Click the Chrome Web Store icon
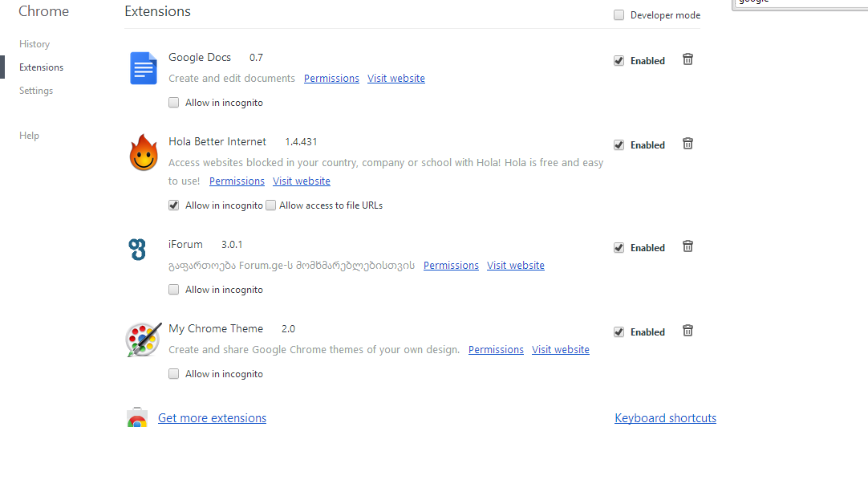Image resolution: width=868 pixels, height=484 pixels. (x=137, y=418)
